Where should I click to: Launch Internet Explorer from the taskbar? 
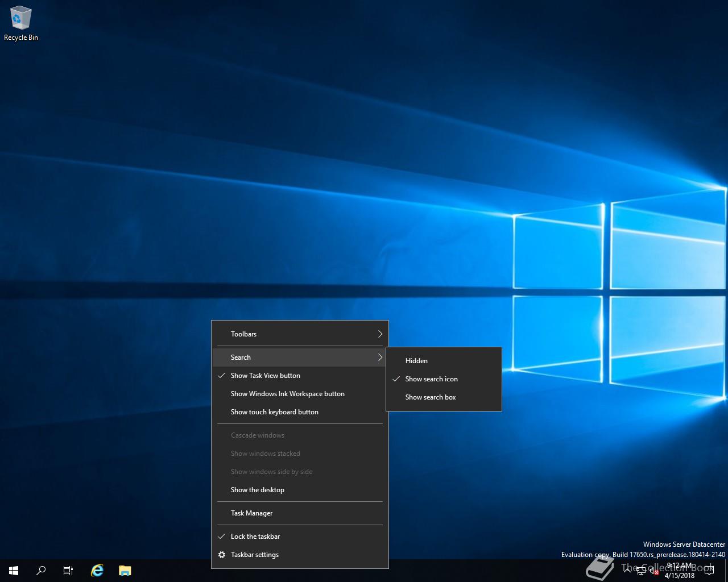(97, 571)
